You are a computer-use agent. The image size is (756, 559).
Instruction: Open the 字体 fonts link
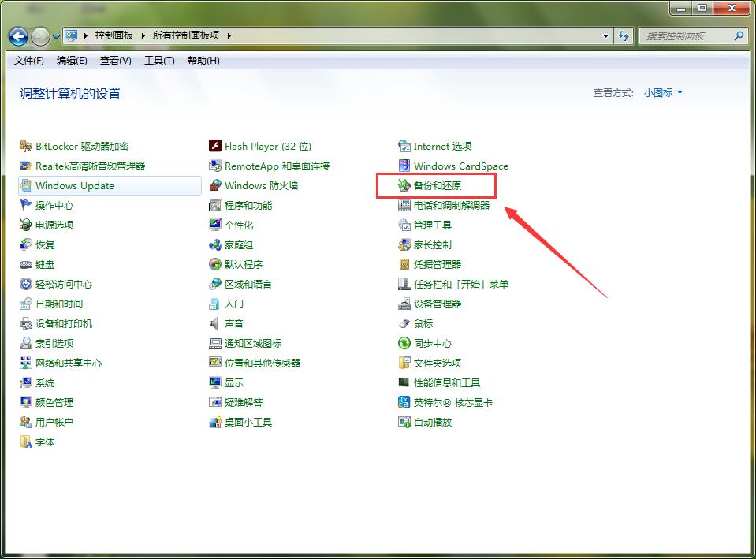45,442
